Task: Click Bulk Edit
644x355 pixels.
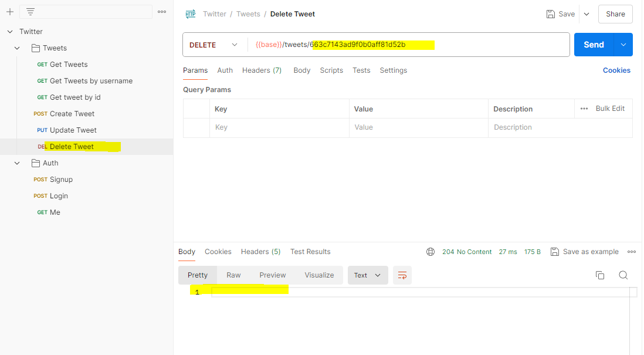Action: click(x=610, y=109)
